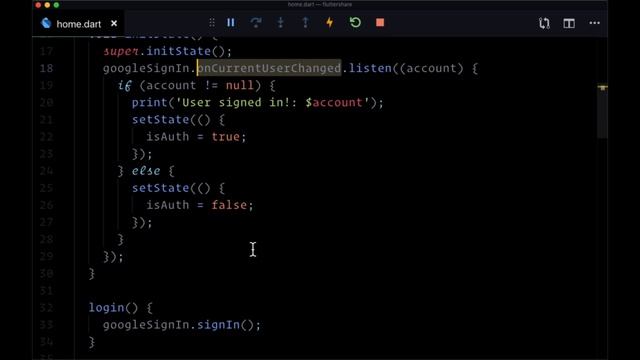Viewport: 640px width, 360px height.
Task: Click the Step Out debug icon
Action: click(305, 22)
